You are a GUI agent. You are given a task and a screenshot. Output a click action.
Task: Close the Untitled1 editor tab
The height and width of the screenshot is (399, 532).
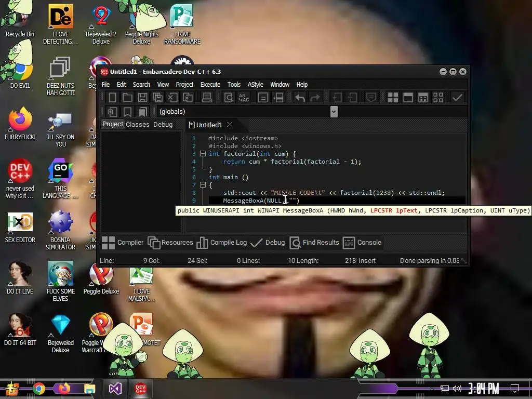click(x=230, y=125)
